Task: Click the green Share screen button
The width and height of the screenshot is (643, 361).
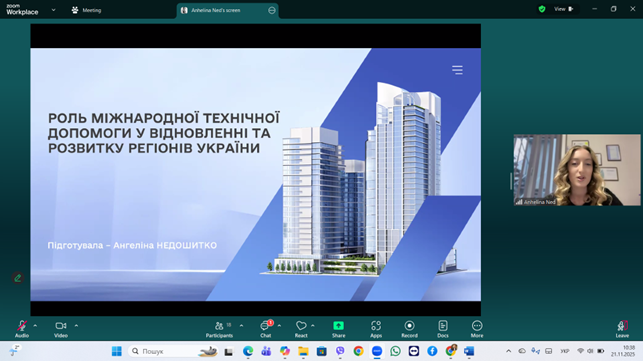Action: [x=338, y=329]
